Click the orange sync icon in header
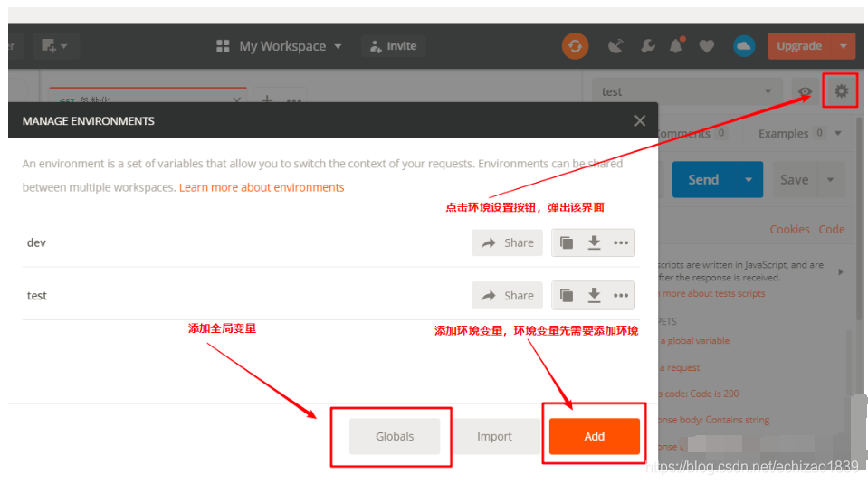Screen dimensions: 868x484 click(x=575, y=46)
